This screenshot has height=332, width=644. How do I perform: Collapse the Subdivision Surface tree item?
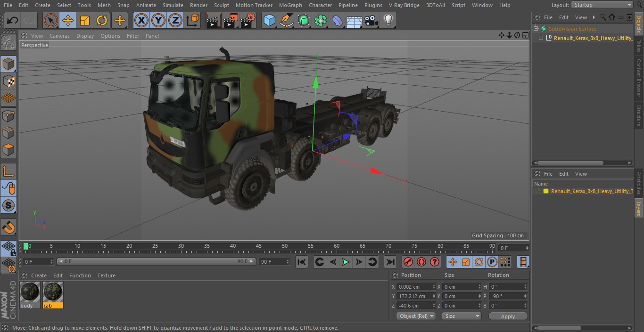[536, 29]
